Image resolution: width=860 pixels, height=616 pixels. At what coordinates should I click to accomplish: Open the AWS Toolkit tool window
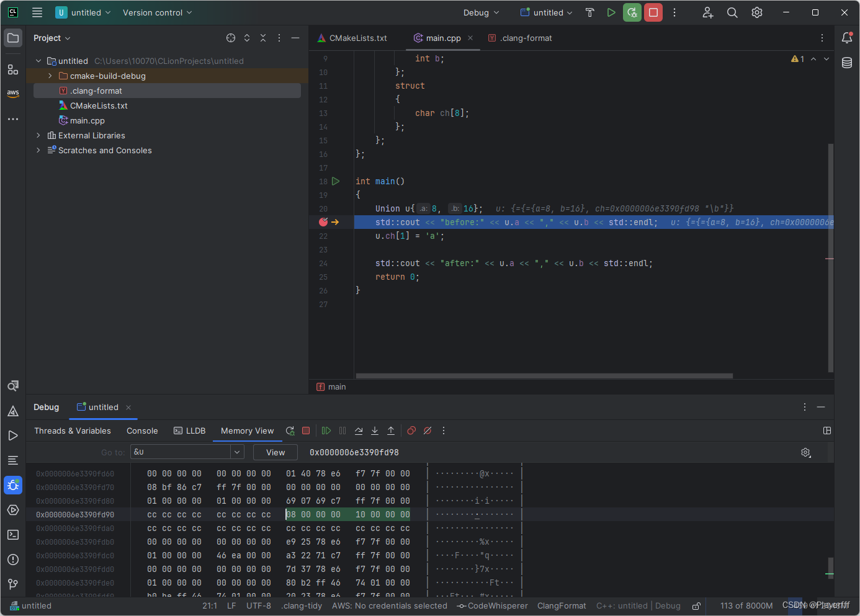(x=13, y=94)
